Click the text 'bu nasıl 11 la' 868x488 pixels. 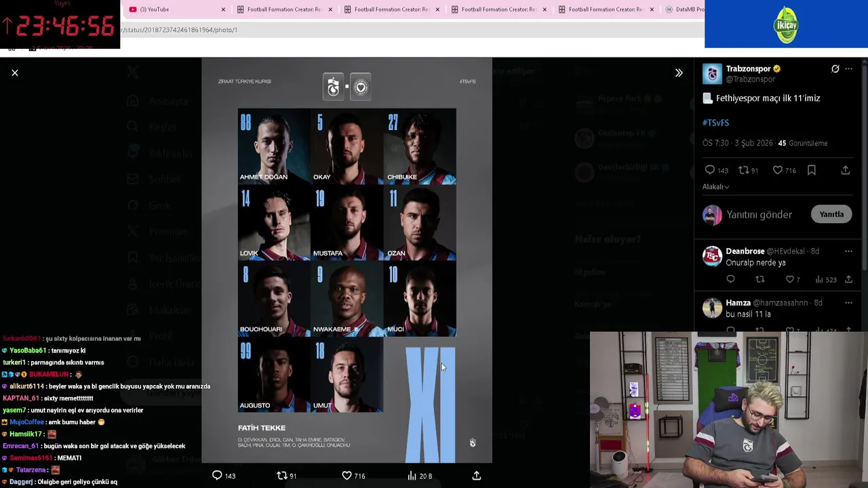(x=748, y=314)
